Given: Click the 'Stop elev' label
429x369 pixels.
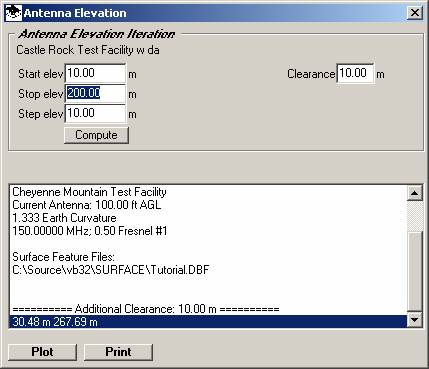Looking at the screenshot, I should click(41, 94).
